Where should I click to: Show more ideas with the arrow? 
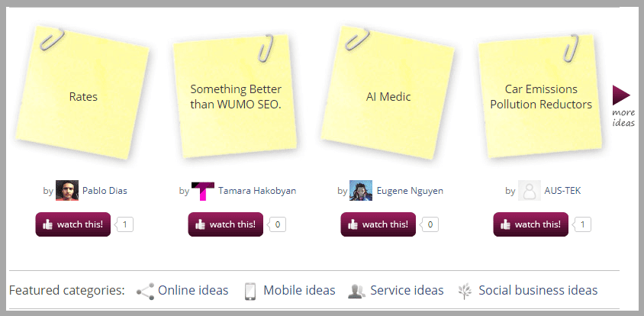(622, 95)
